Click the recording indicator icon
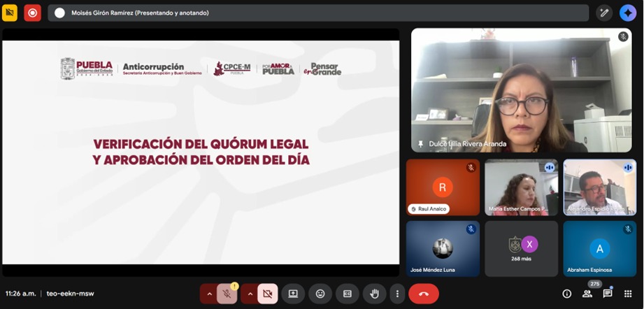The width and height of the screenshot is (644, 309). pyautogui.click(x=32, y=13)
